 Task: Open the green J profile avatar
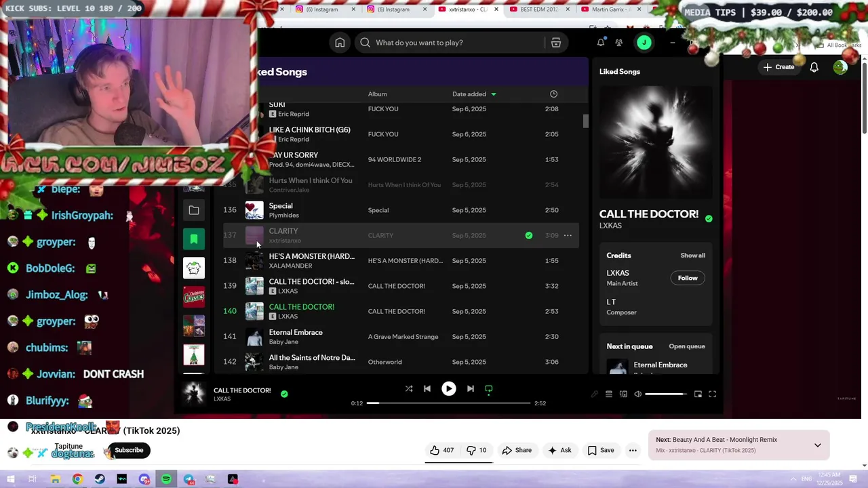coord(644,43)
